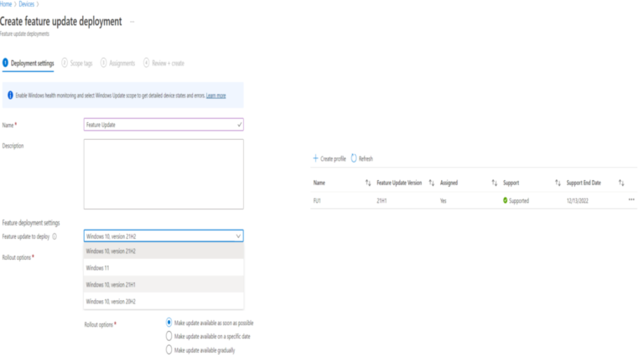The image size is (644, 362).
Task: Choose Windows 10, version 21H1 in the list
Action: click(x=164, y=284)
